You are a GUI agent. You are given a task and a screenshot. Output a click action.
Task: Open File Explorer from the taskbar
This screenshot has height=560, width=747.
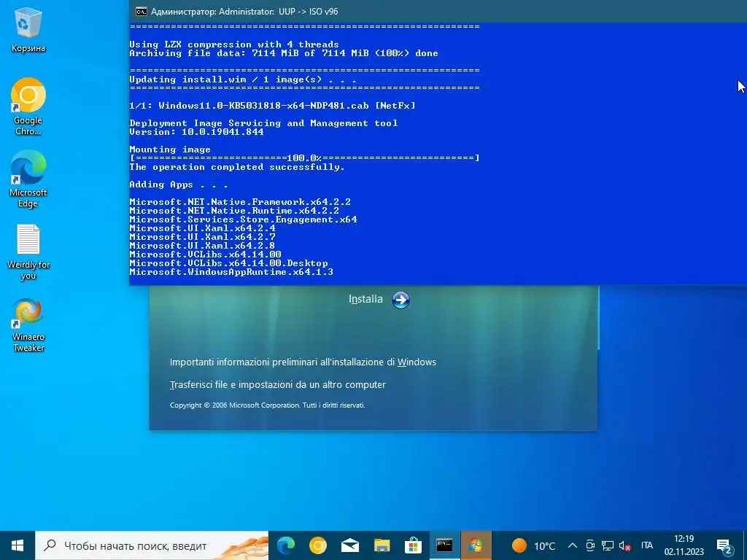(x=382, y=545)
